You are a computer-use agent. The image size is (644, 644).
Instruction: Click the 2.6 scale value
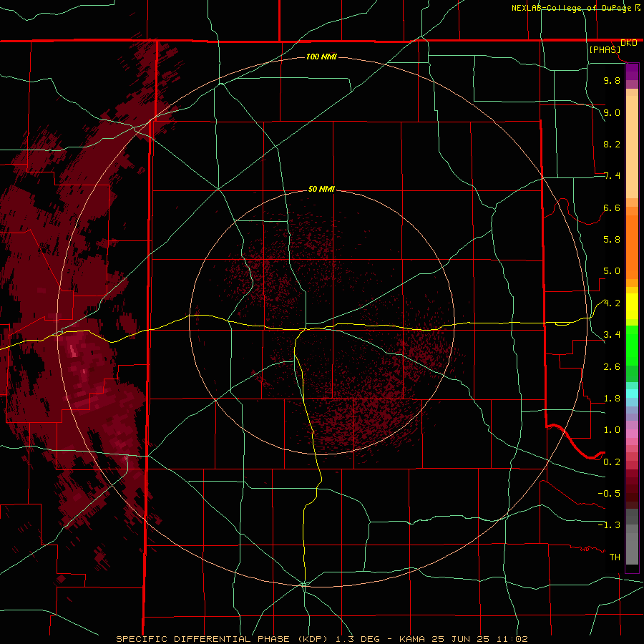pos(612,367)
